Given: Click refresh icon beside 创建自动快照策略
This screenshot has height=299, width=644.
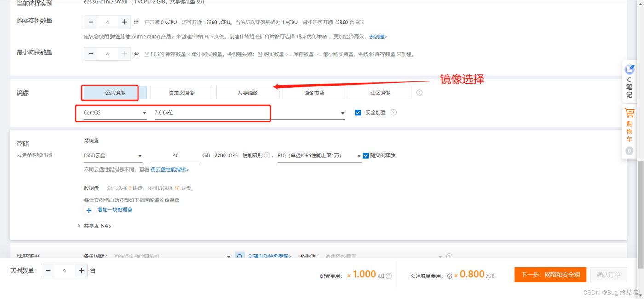Looking at the screenshot, I should pyautogui.click(x=239, y=256).
